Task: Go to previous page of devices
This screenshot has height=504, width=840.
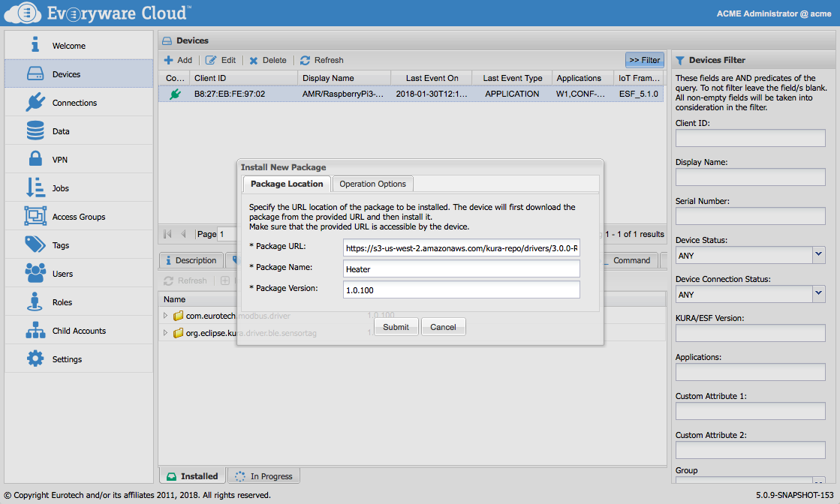Action: [184, 234]
